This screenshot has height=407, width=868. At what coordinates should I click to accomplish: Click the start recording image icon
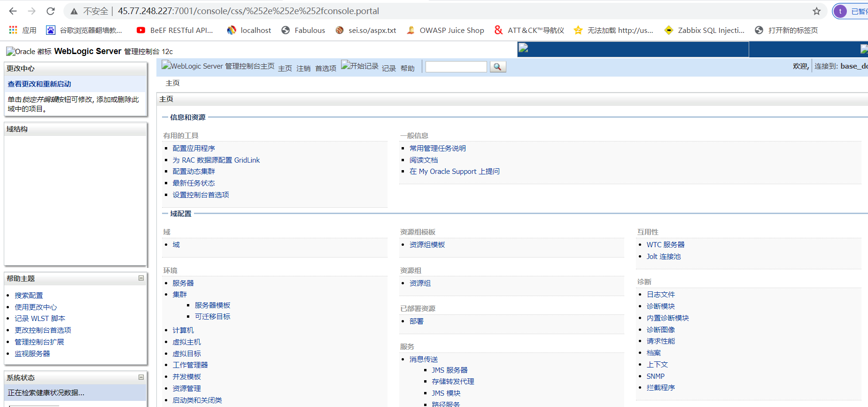[x=360, y=66]
